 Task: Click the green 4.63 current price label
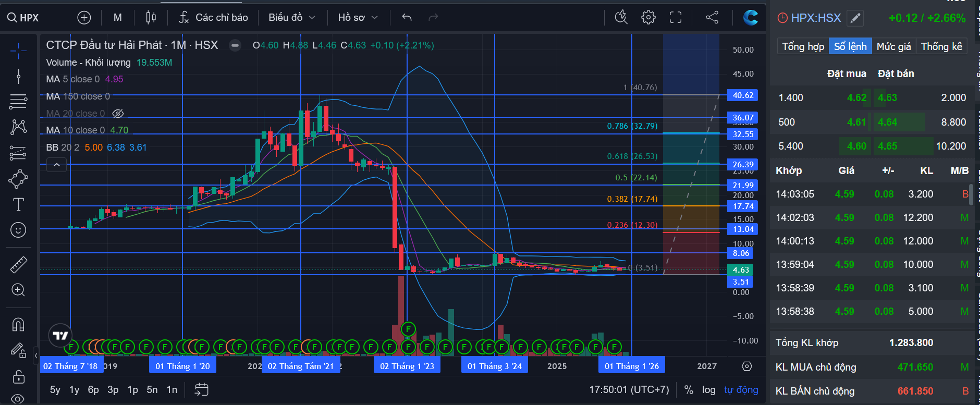[741, 270]
